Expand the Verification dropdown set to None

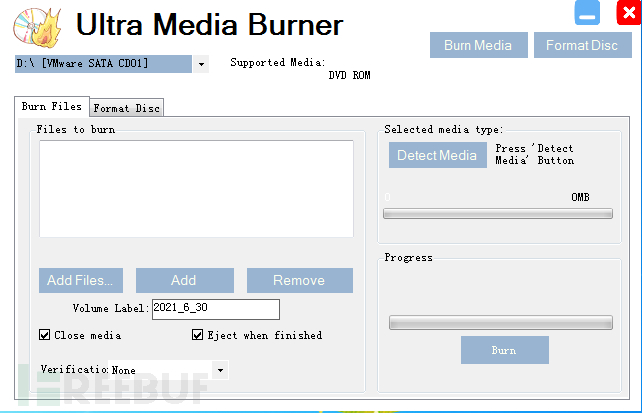click(220, 370)
